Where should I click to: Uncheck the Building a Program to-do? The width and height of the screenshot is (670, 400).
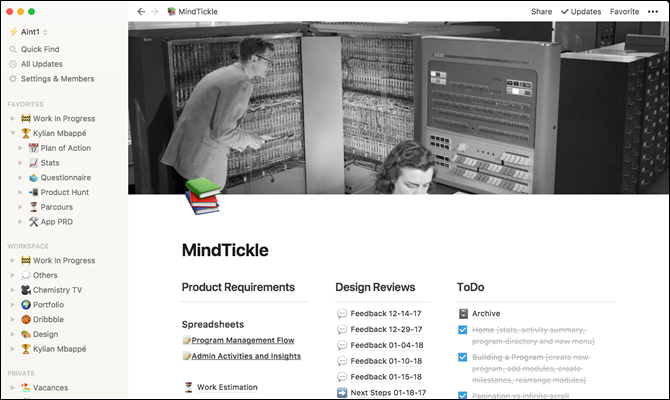point(462,357)
